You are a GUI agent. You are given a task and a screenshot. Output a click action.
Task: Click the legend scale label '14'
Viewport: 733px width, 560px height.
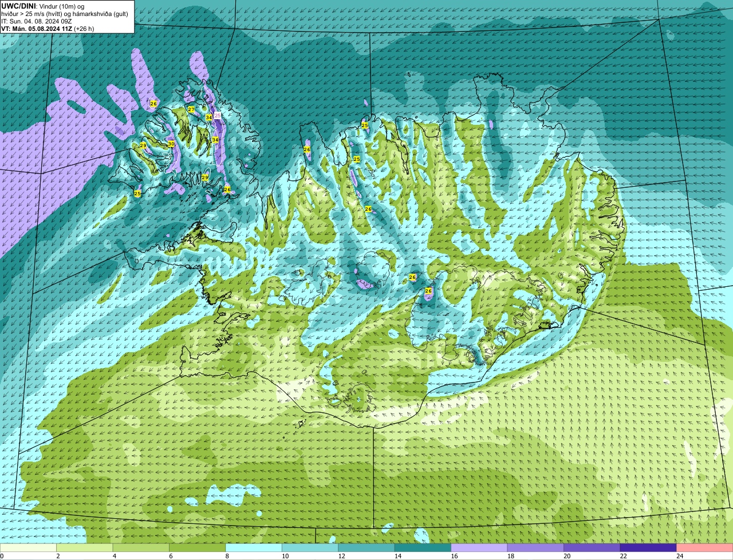398,556
